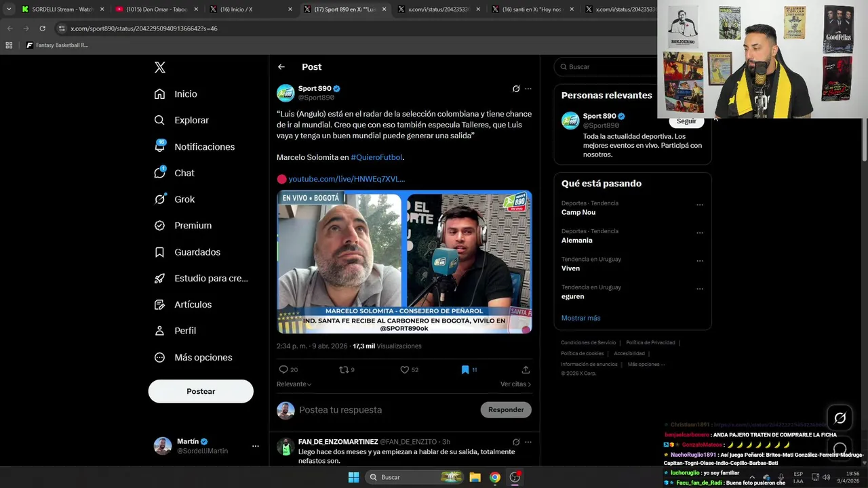
Task: Open Grok assistant in sidebar
Action: tap(174, 199)
